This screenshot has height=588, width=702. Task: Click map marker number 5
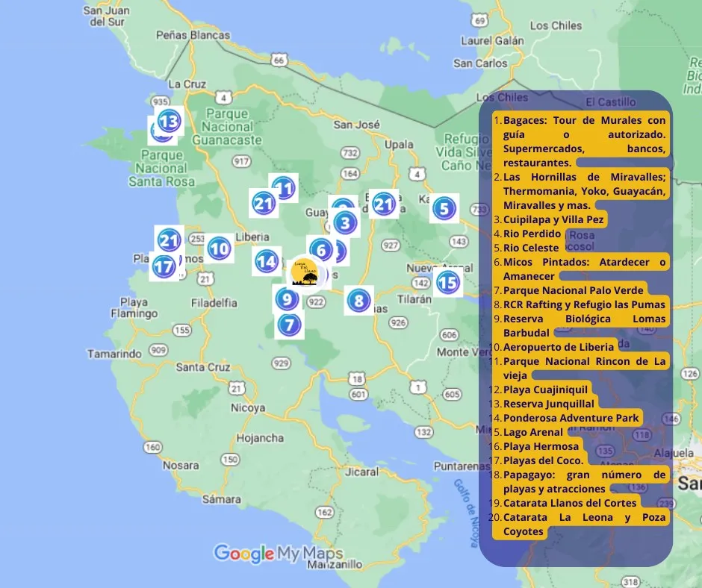coord(444,208)
